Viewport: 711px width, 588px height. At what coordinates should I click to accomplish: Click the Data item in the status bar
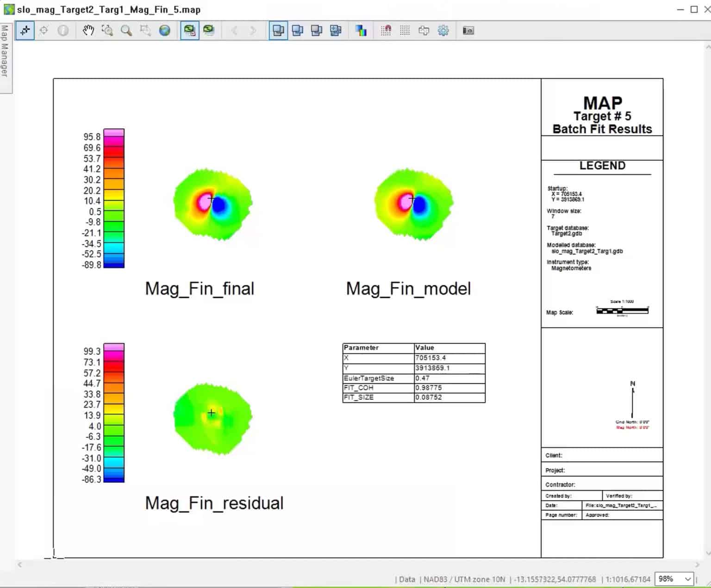click(x=406, y=579)
